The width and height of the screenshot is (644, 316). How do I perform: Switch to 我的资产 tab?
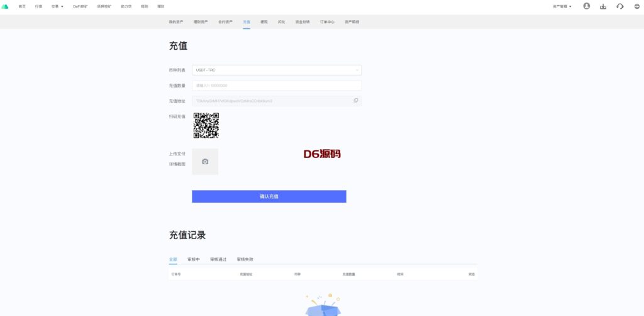176,22
